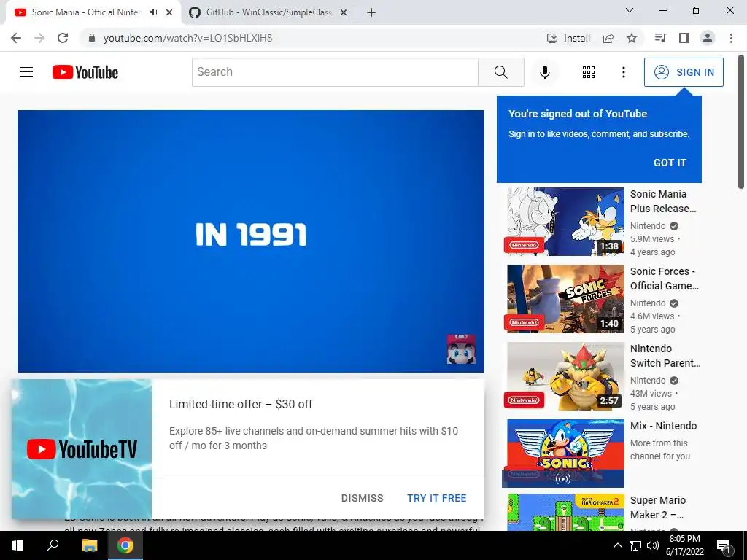Open the Windows Start menu

point(18,545)
